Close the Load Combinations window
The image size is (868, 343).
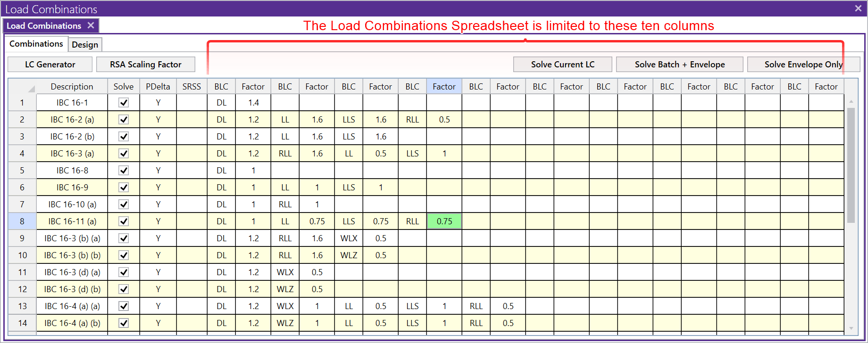point(858,8)
